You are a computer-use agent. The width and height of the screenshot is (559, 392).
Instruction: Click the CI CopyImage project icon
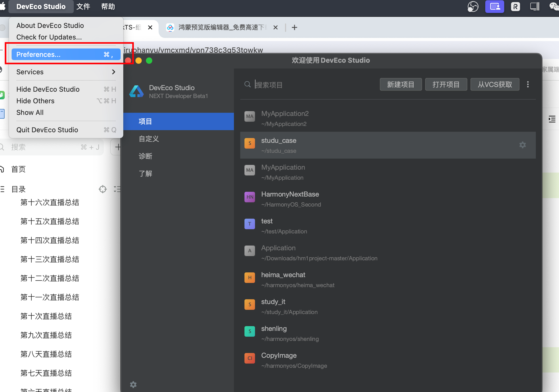tap(249, 358)
